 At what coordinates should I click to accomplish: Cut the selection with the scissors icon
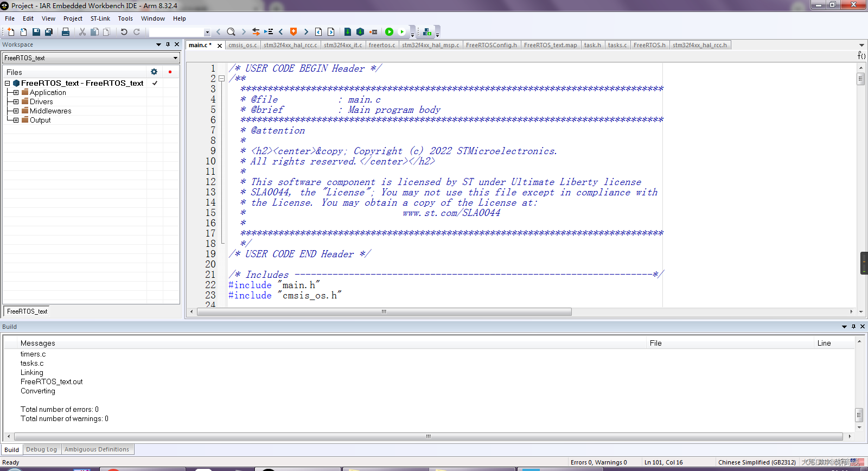point(82,32)
